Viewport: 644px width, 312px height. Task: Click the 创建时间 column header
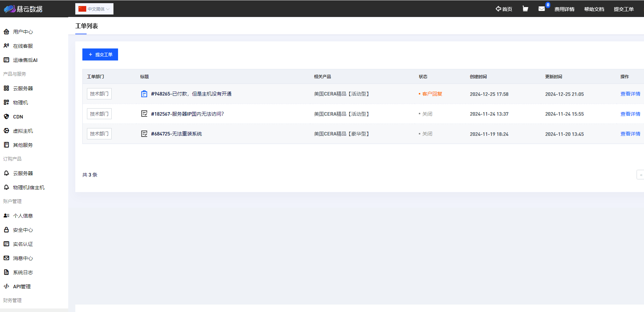(478, 76)
